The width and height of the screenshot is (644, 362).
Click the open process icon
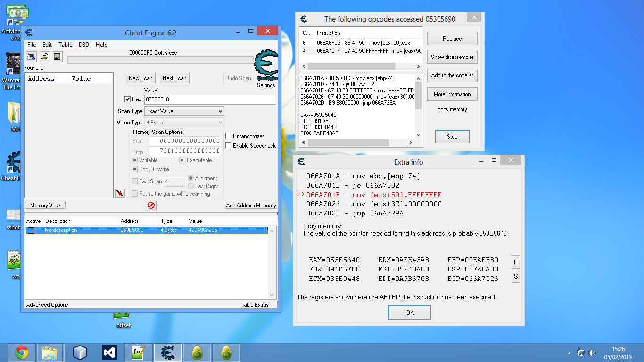[x=31, y=57]
